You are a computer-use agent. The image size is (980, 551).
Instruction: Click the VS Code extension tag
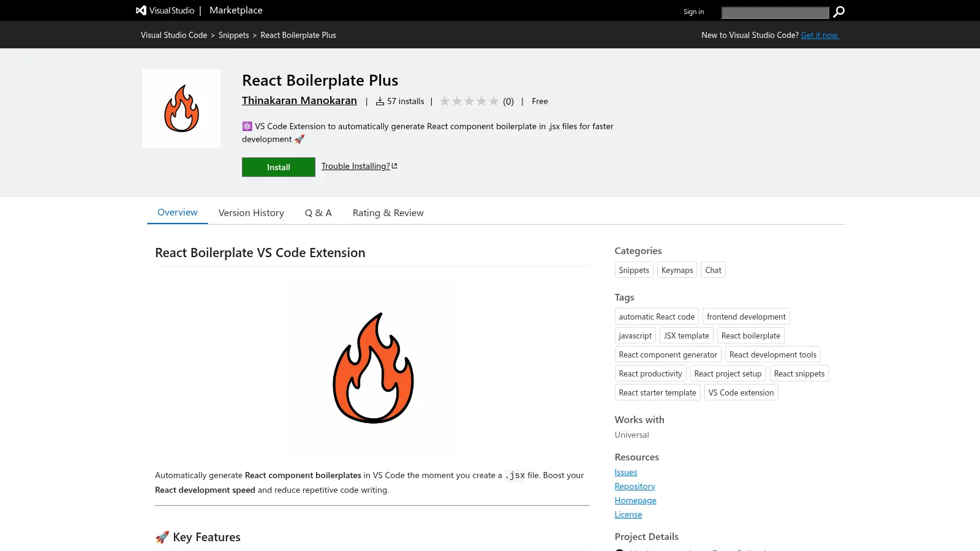click(x=741, y=392)
